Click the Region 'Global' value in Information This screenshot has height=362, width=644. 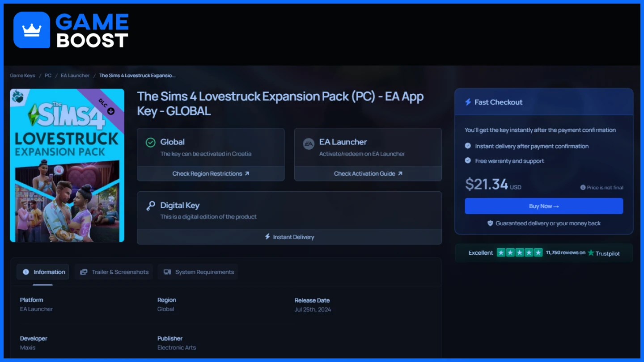(165, 309)
